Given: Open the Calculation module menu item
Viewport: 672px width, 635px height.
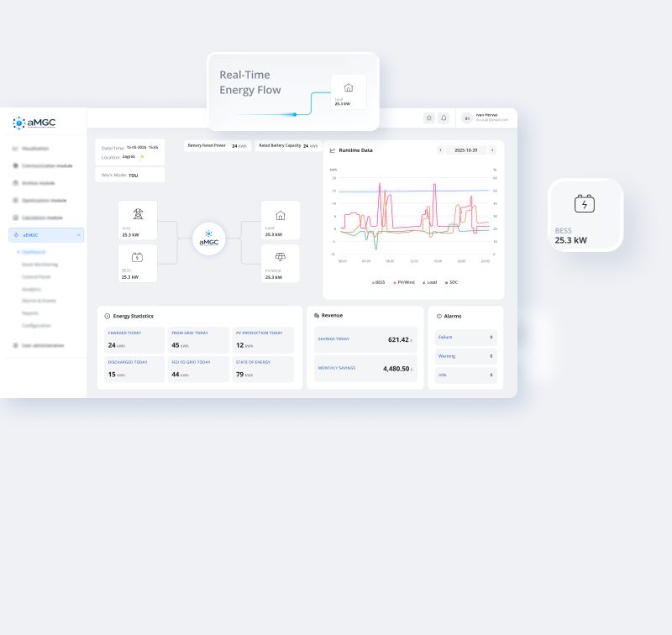Looking at the screenshot, I should point(37,218).
